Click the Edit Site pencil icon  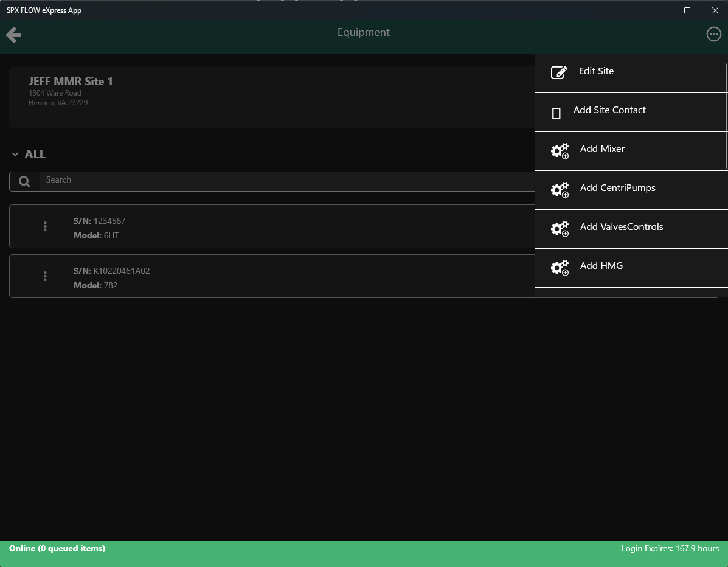[559, 72]
